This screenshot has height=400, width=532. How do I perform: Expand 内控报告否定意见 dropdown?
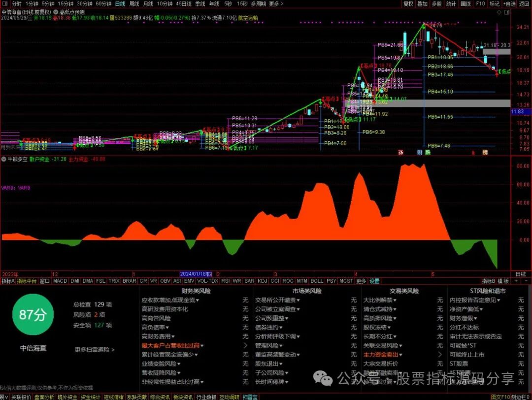click(499, 300)
